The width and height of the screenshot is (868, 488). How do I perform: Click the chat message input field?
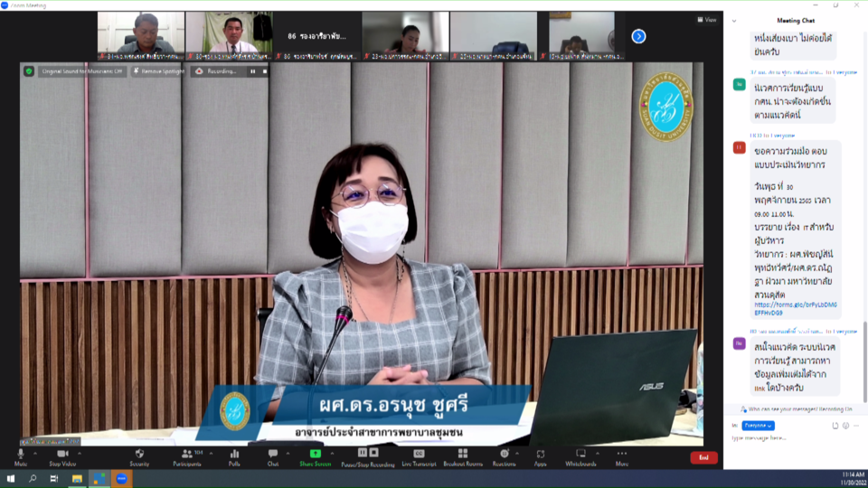(x=795, y=438)
